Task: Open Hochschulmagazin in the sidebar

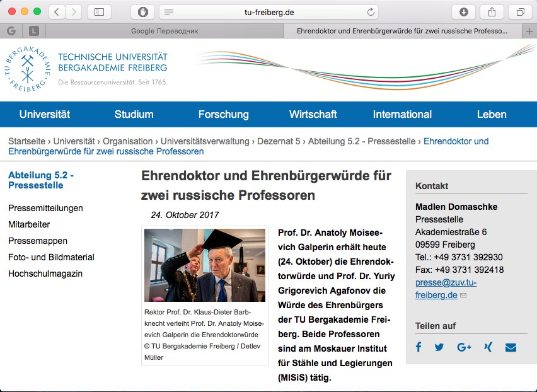Action: pyautogui.click(x=45, y=274)
